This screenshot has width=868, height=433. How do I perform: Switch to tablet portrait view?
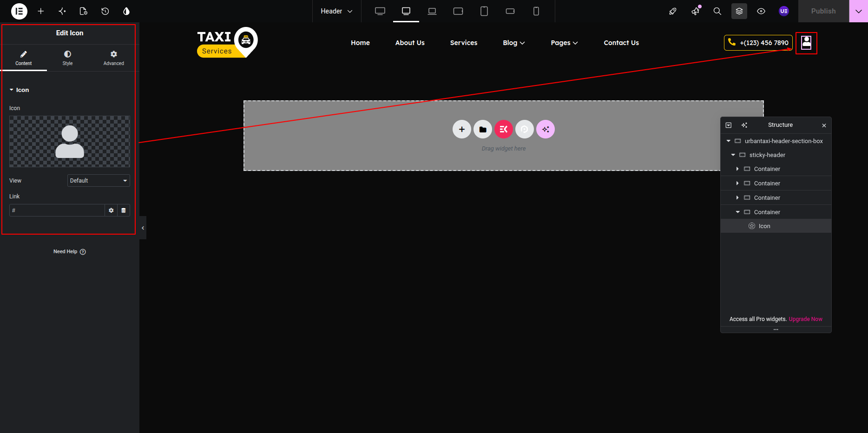click(x=484, y=11)
